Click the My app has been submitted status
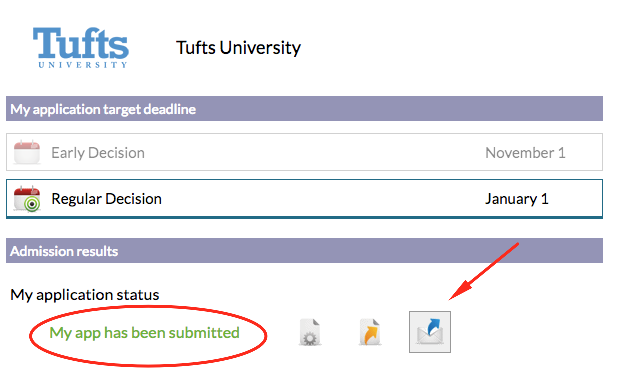Screen dimensions: 619x370 (x=144, y=333)
